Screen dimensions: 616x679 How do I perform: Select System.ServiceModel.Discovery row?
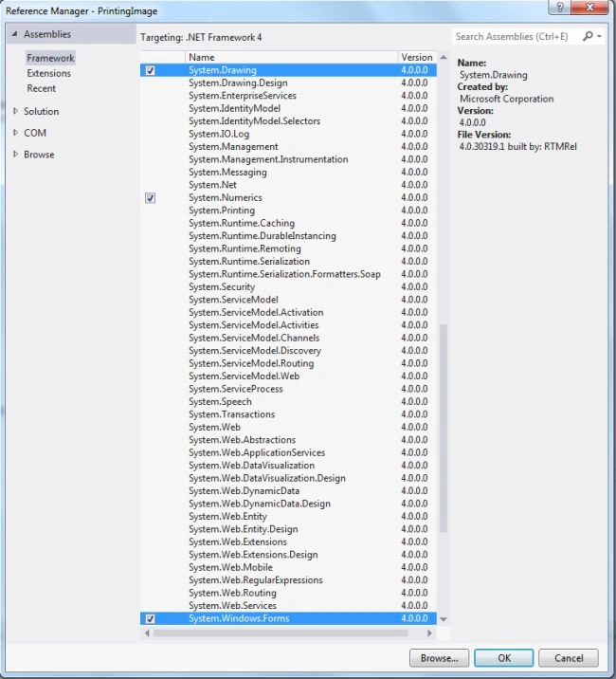tap(288, 350)
